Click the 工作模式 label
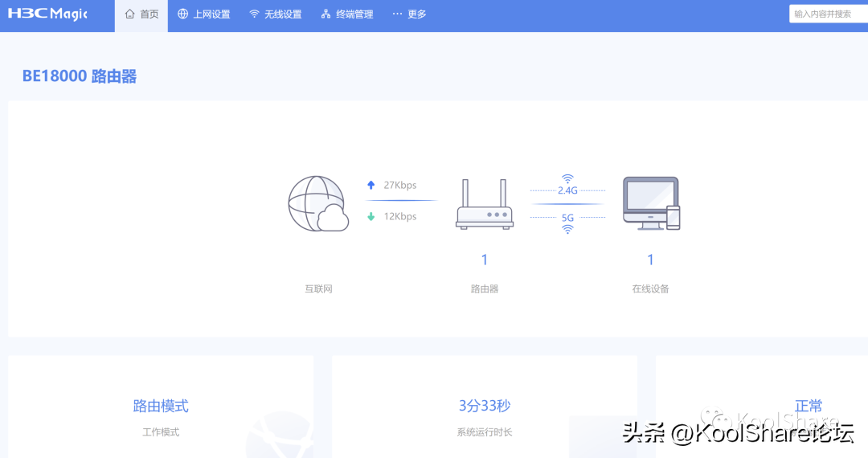This screenshot has width=868, height=458. pos(161,432)
